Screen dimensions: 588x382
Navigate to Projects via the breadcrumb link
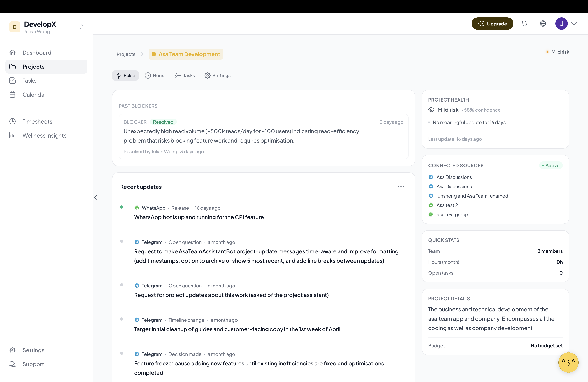126,54
